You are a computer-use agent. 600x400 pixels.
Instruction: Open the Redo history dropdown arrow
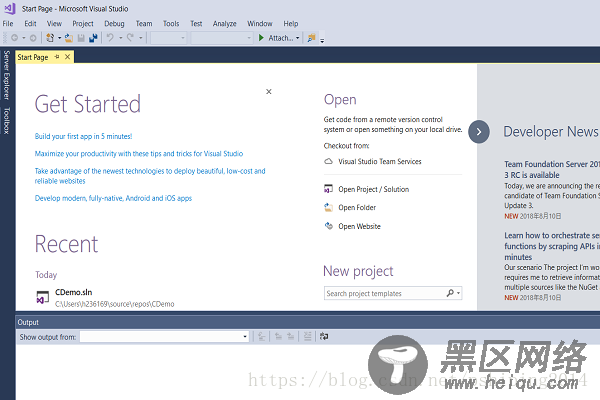pos(140,38)
